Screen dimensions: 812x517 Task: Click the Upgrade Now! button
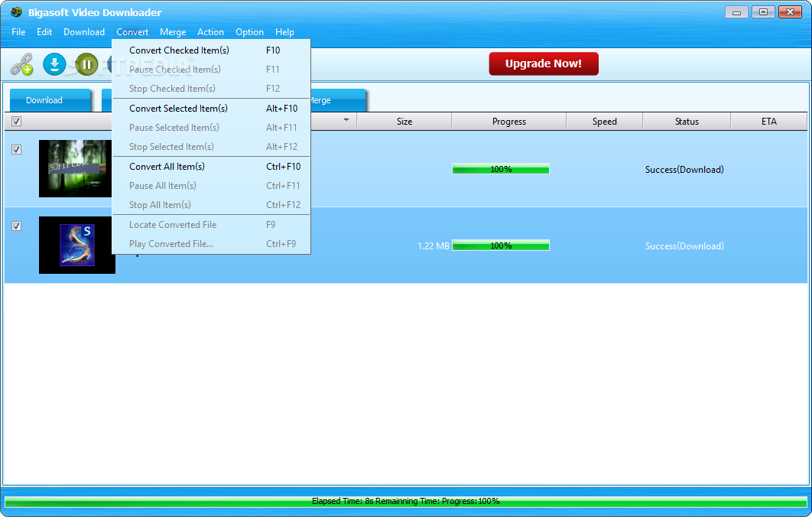(x=544, y=63)
